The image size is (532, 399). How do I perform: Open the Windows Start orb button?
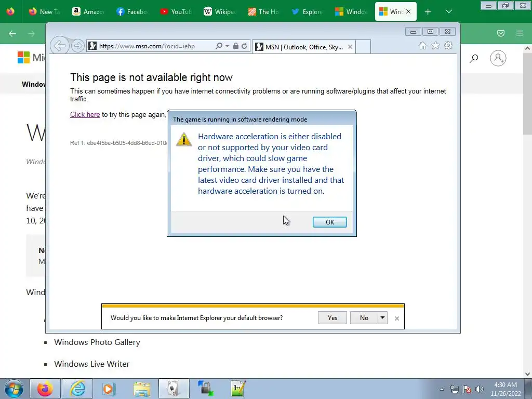coord(14,389)
